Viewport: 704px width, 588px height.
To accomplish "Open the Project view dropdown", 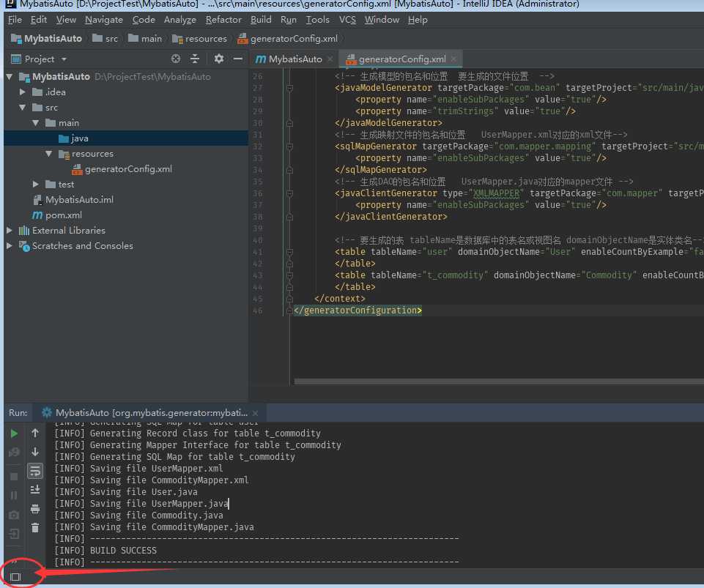I will click(x=64, y=59).
